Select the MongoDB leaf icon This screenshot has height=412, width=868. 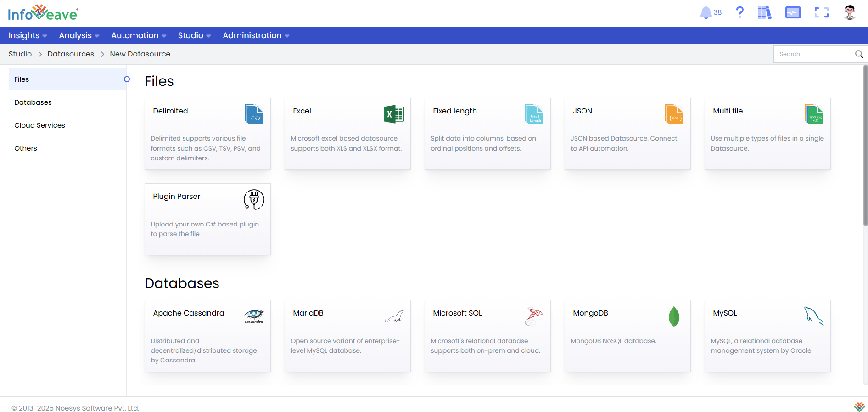tap(674, 316)
